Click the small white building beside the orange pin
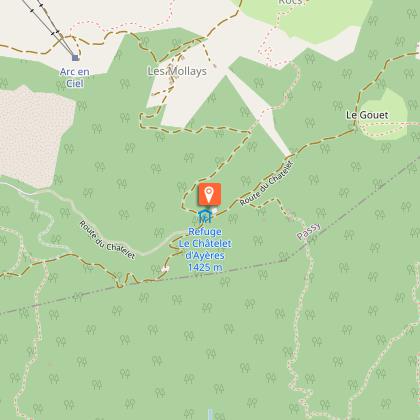420x420 pixels. 215,210
